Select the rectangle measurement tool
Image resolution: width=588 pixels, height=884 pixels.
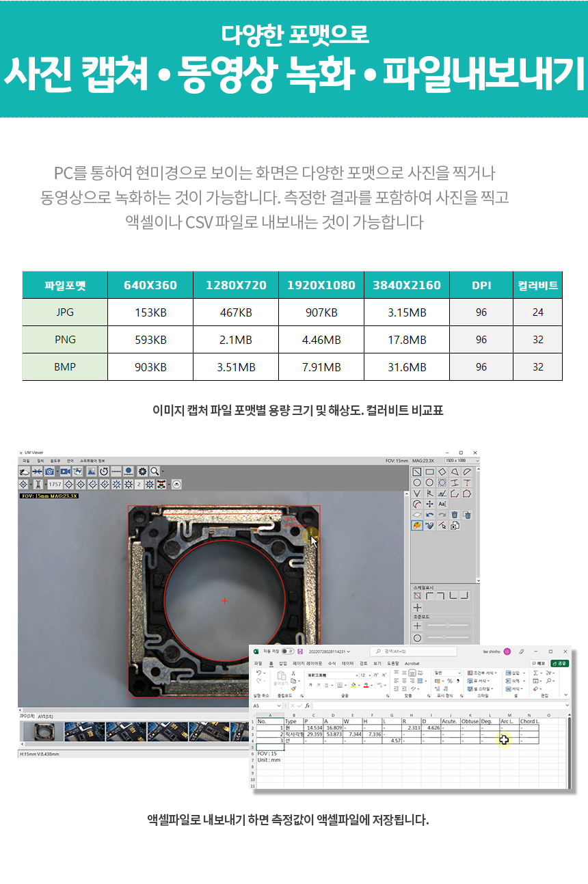coord(429,472)
